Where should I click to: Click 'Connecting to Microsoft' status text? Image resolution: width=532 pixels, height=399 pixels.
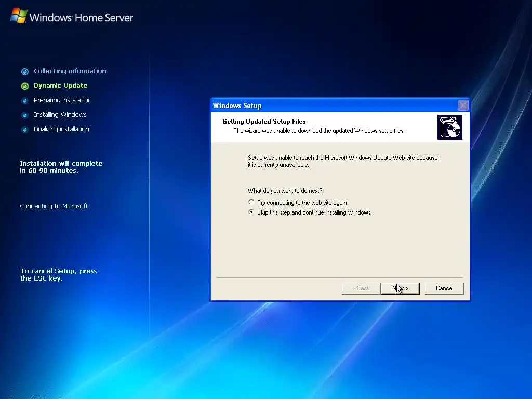pos(54,206)
